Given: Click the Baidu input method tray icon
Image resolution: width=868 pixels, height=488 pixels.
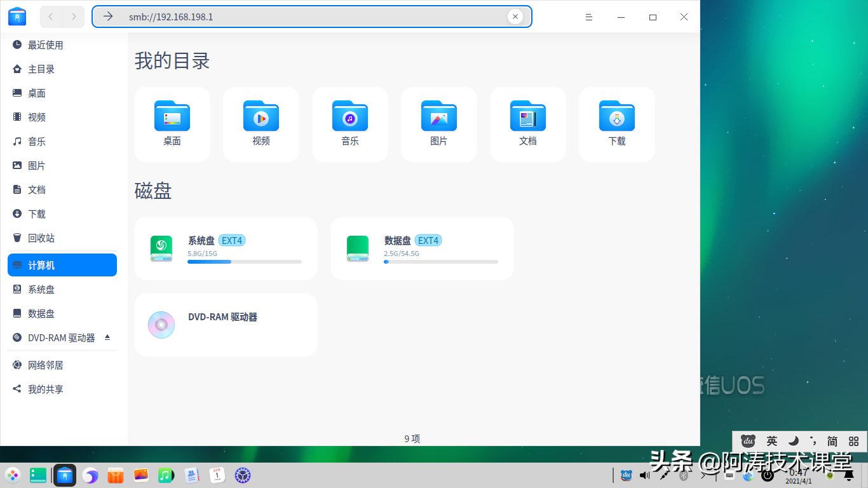Looking at the screenshot, I should pyautogui.click(x=627, y=475).
